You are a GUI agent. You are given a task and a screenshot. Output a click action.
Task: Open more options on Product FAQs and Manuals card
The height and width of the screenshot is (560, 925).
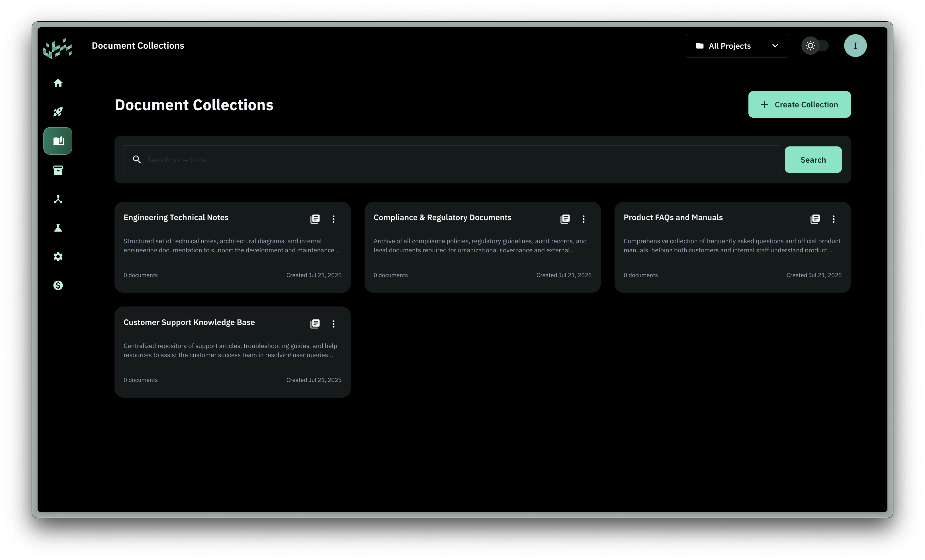833,219
